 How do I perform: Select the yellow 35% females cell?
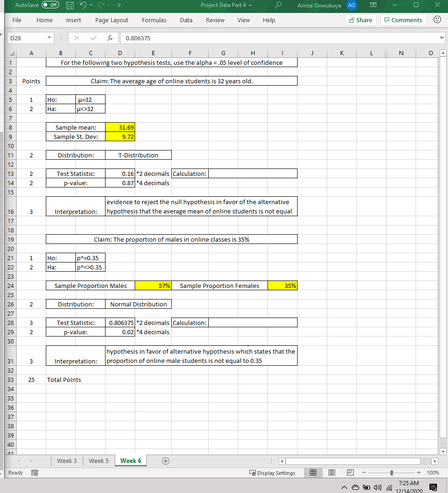click(282, 286)
